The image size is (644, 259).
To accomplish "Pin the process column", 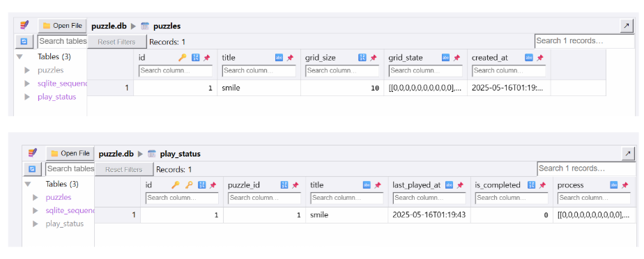I will [x=624, y=185].
